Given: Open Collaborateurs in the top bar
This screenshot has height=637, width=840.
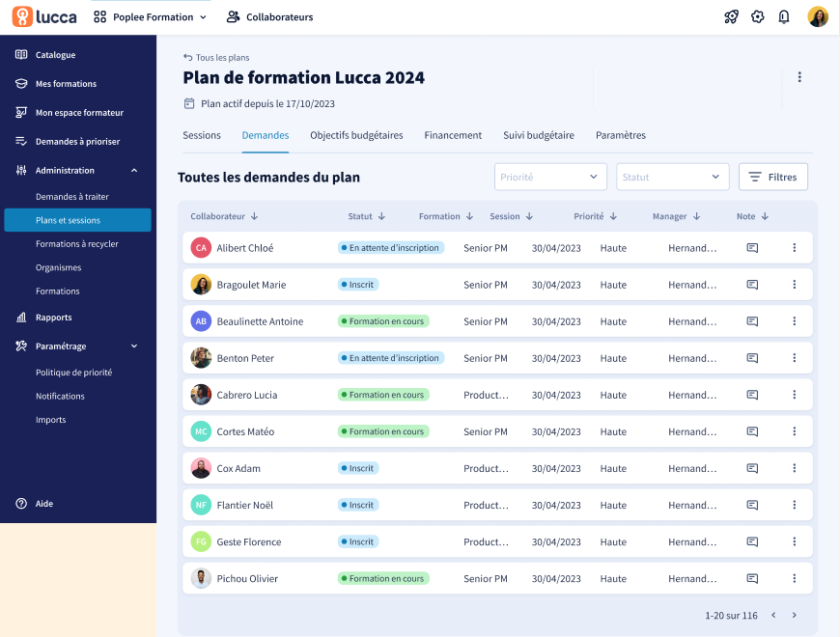Looking at the screenshot, I should click(x=270, y=17).
